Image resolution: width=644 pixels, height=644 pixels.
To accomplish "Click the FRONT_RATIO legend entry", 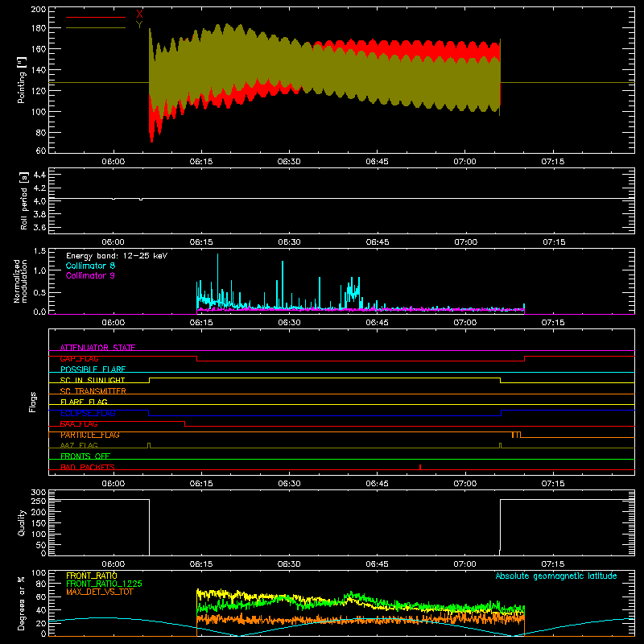I will tap(92, 576).
